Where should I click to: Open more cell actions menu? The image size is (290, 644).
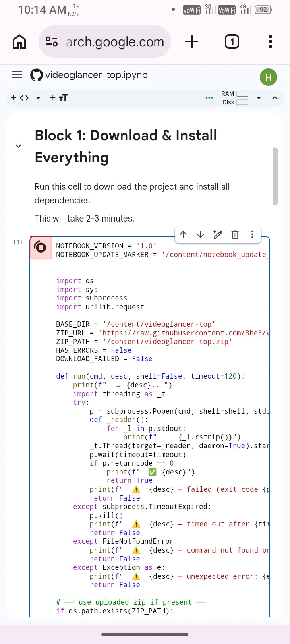(252, 234)
